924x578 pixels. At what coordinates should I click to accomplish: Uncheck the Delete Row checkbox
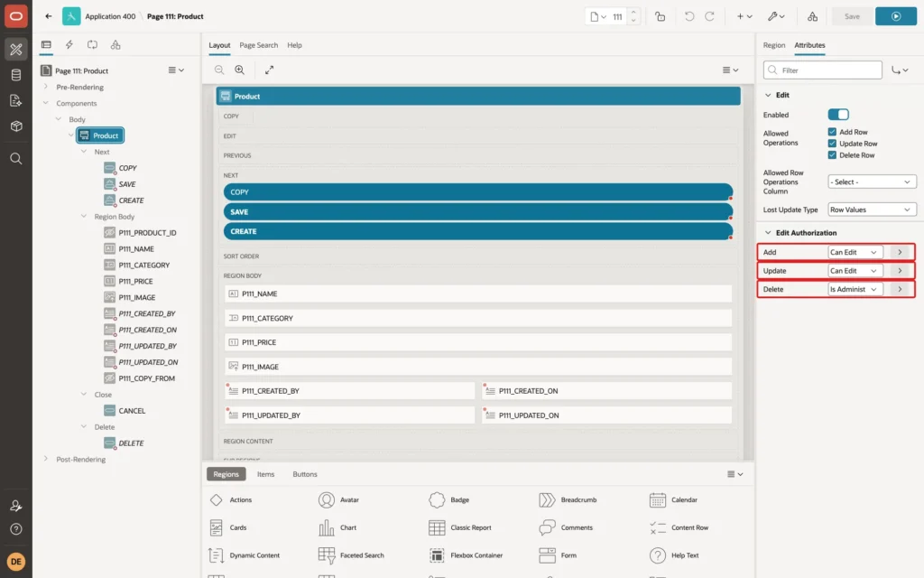coord(832,155)
